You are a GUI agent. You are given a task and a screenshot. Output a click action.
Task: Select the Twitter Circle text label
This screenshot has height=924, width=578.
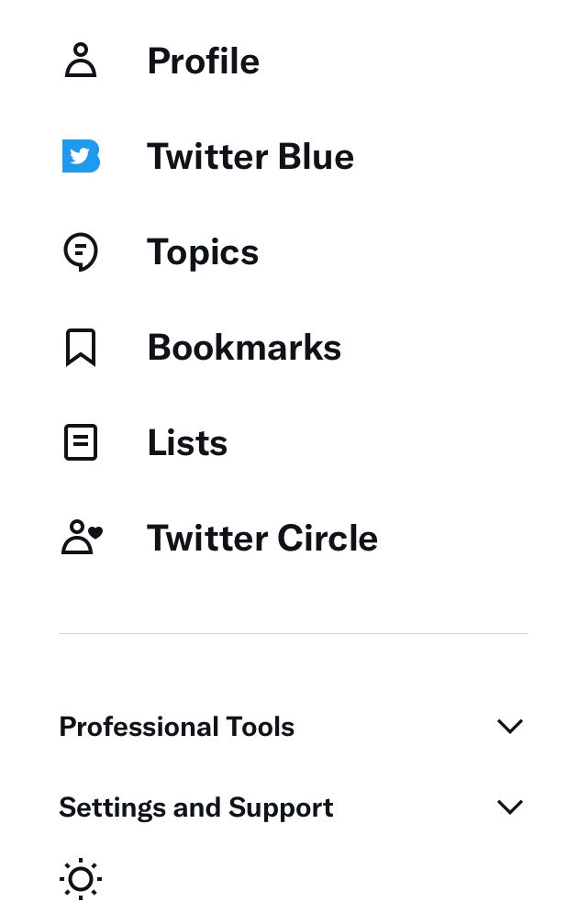(262, 538)
